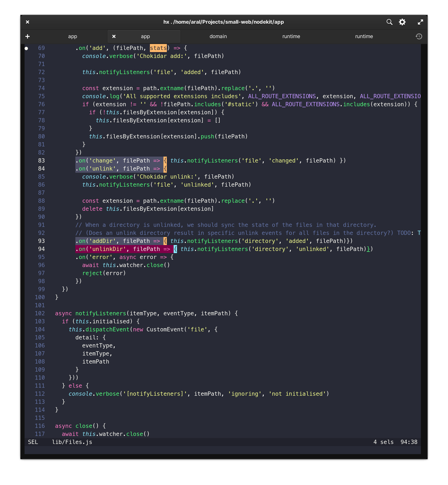Image resolution: width=448 pixels, height=485 pixels.
Task: Click the 4 sels status indicator
Action: tap(383, 442)
